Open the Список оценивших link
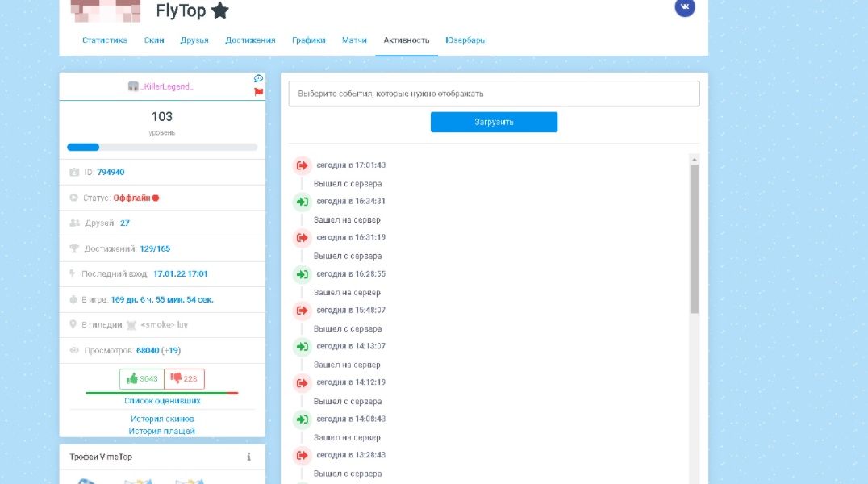Screen dimensions: 868x484 (x=162, y=401)
